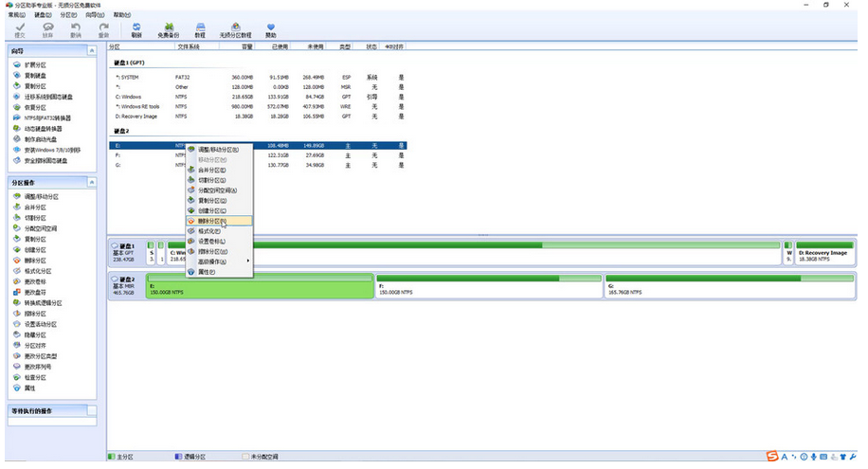Click the 刷新 (Refresh) toolbar icon

136,30
